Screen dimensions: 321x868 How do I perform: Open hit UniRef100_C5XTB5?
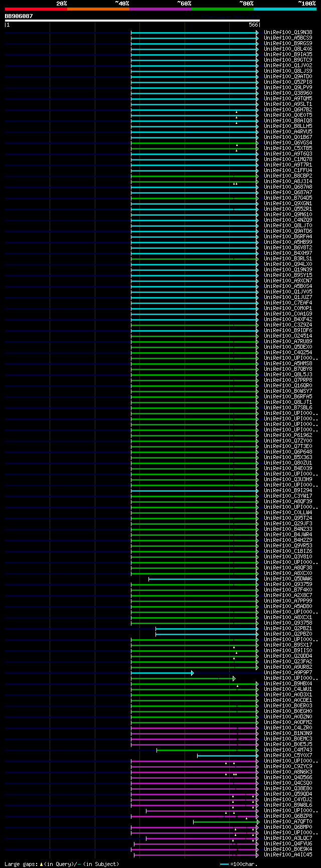288,148
